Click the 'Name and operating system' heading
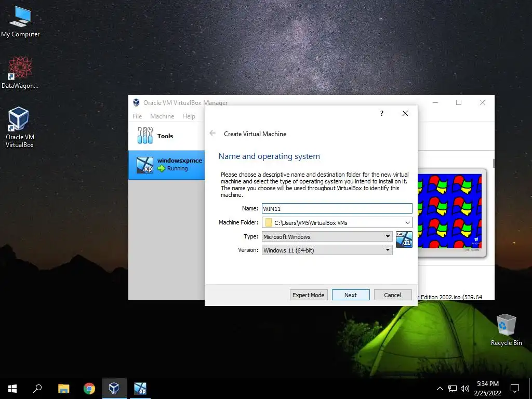 pos(269,156)
